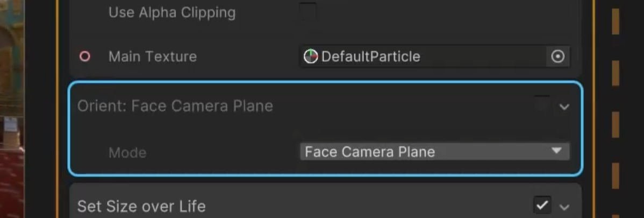
Task: Click the DefaultParticle texture preview icon
Action: (311, 57)
